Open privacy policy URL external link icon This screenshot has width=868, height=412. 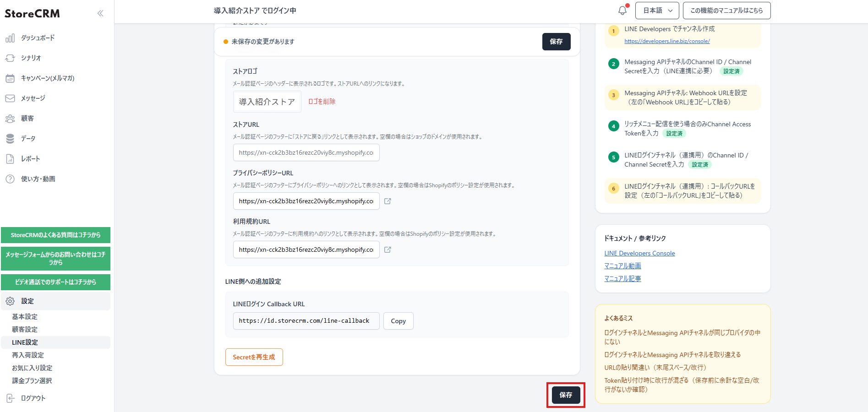pyautogui.click(x=388, y=201)
